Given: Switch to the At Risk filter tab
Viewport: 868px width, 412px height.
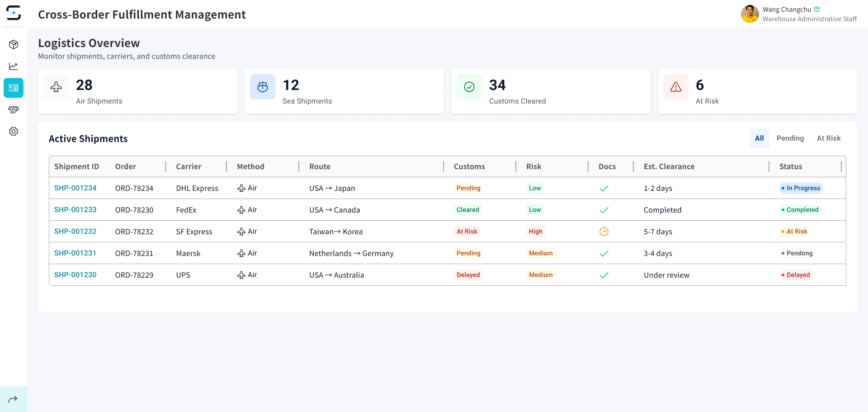Looking at the screenshot, I should point(828,138).
